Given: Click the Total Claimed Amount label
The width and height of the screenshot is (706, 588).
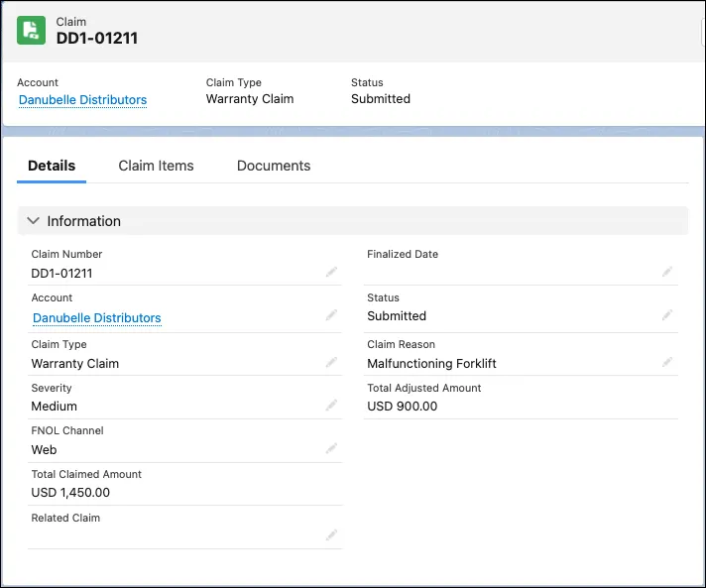Looking at the screenshot, I should pyautogui.click(x=86, y=474).
